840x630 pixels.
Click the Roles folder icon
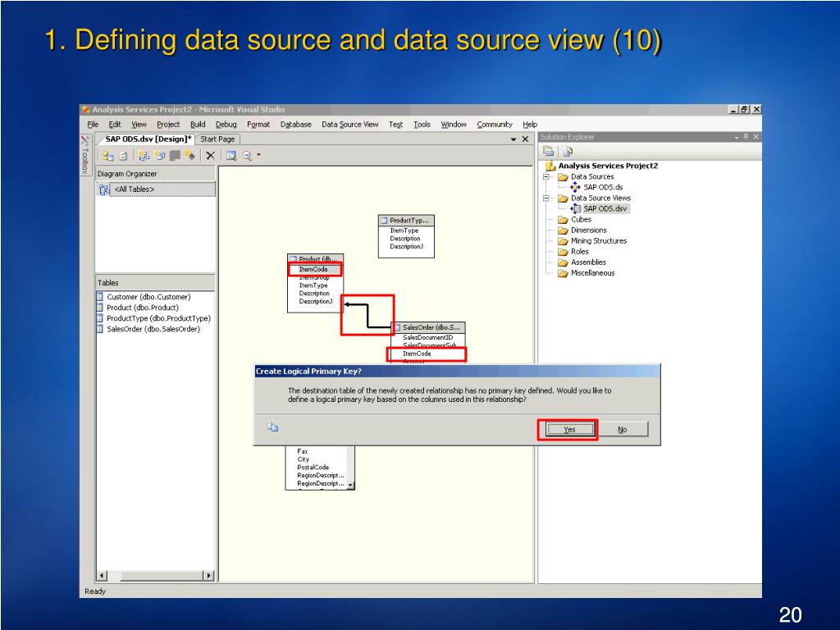[563, 252]
